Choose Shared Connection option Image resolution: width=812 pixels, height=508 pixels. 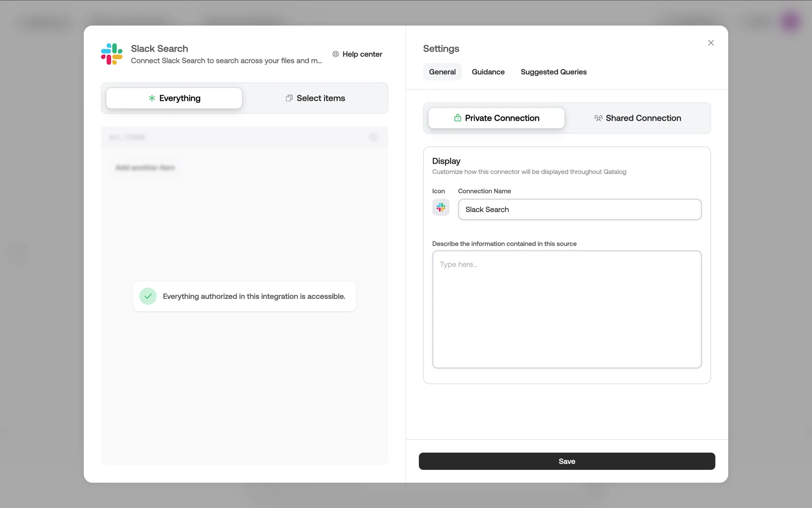[x=638, y=118]
